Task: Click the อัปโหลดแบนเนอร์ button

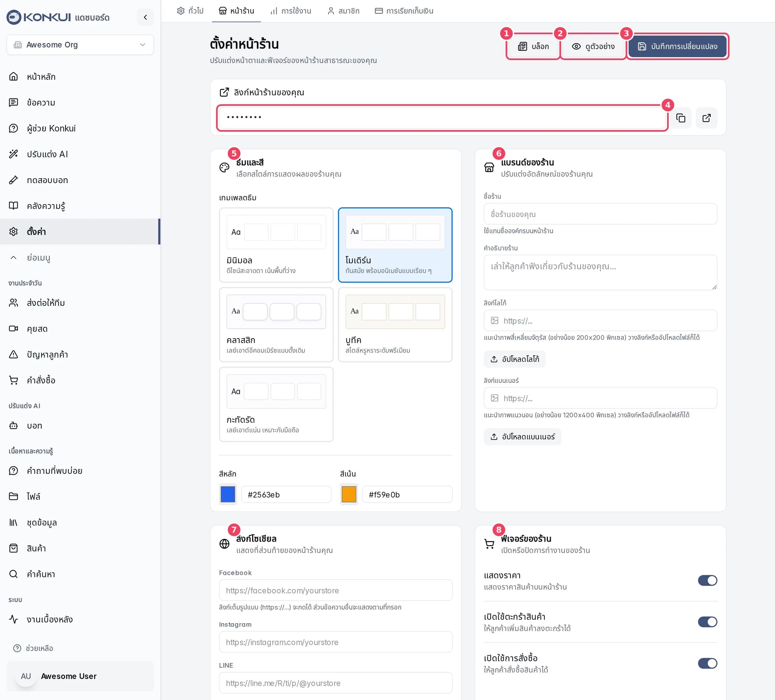Action: [522, 436]
